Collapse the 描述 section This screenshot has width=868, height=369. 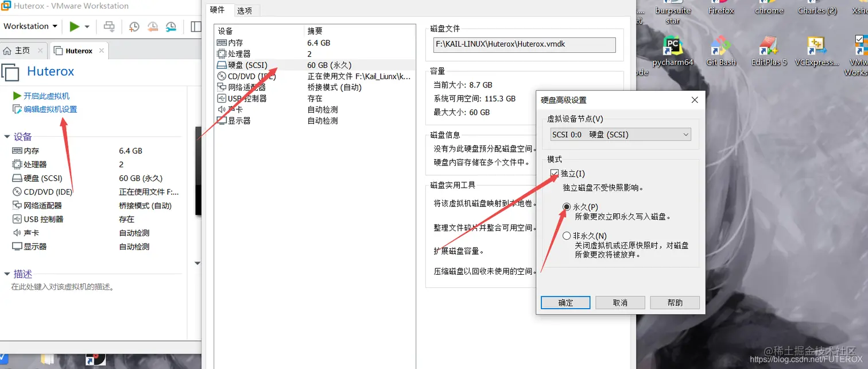tap(7, 274)
